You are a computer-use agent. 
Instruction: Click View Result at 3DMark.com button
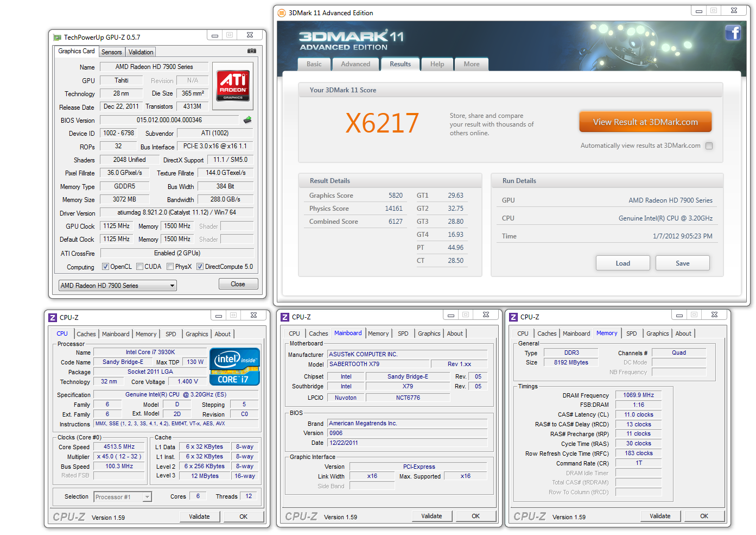click(x=645, y=122)
